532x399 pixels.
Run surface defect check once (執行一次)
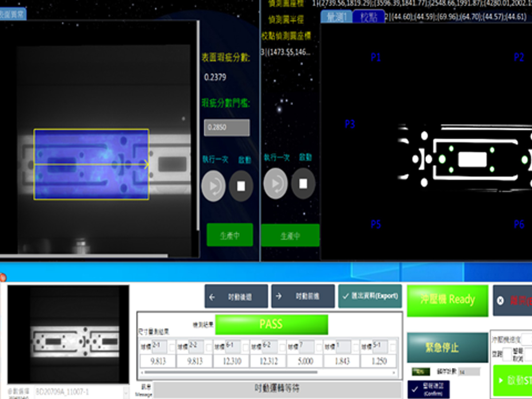pyautogui.click(x=214, y=186)
